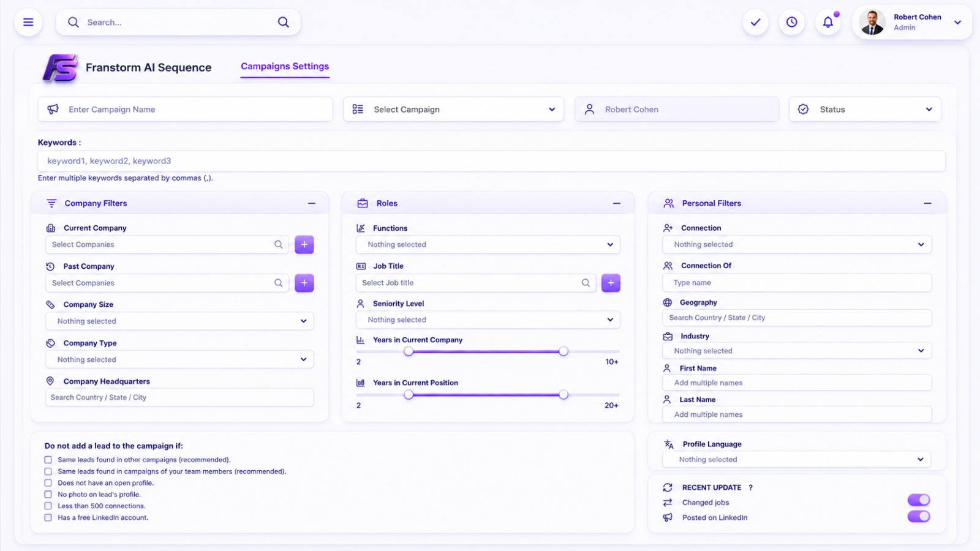This screenshot has height=551, width=980.
Task: Open the hamburger menu
Action: point(28,23)
